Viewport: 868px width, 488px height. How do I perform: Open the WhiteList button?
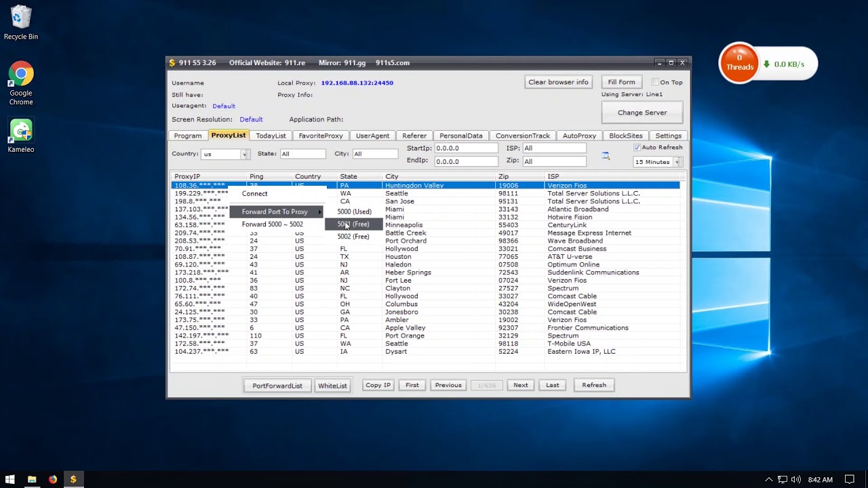tap(332, 386)
